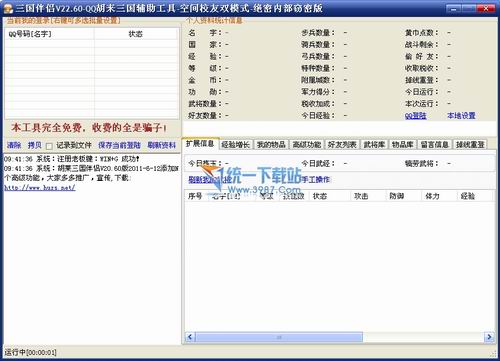This screenshot has width=500, height=361.
Task: Click the 刷新资料 link
Action: 162,145
